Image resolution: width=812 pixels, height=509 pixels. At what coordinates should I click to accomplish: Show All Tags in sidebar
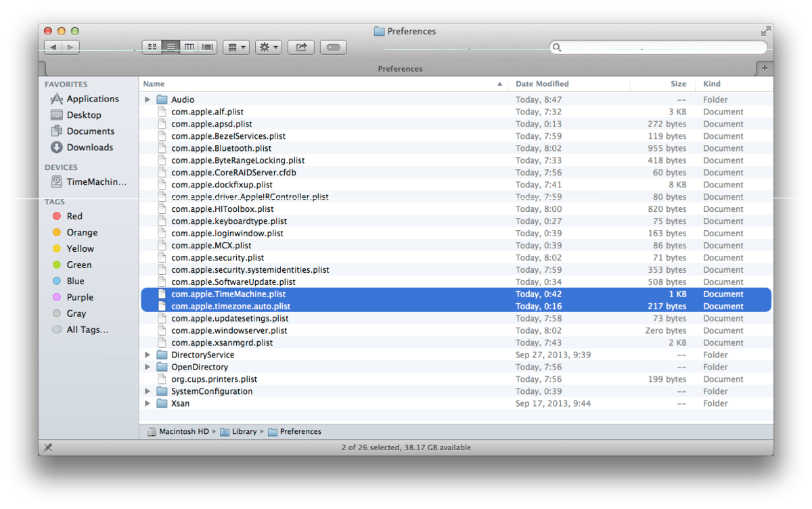pyautogui.click(x=80, y=330)
